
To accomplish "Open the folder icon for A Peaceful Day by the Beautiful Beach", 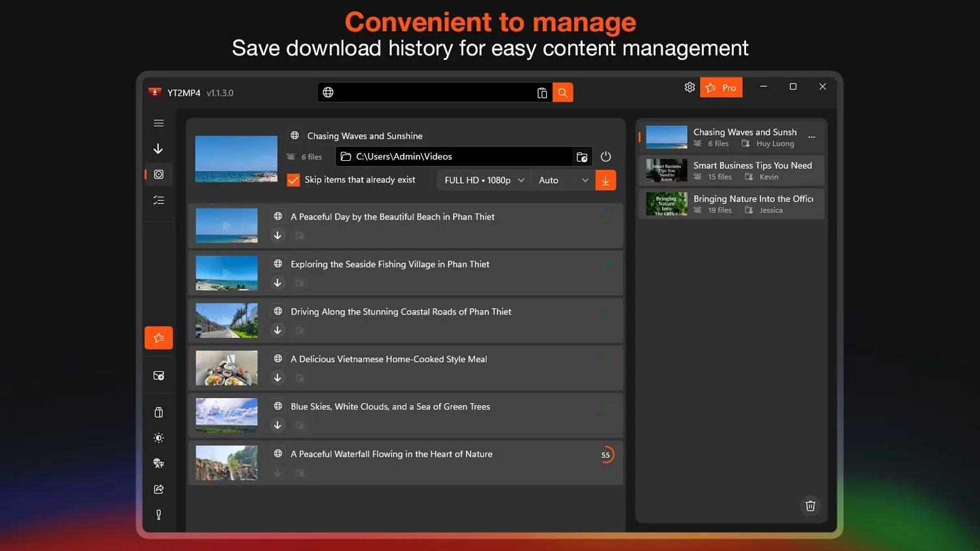I will click(x=300, y=236).
